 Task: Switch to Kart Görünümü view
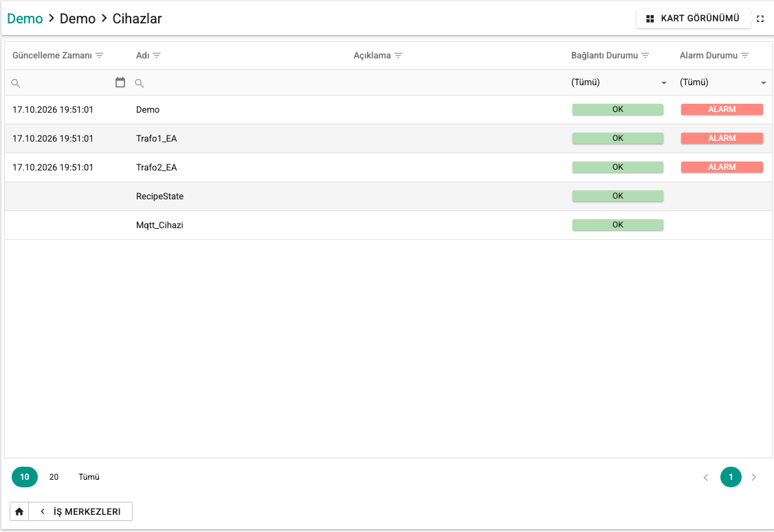[x=693, y=19]
